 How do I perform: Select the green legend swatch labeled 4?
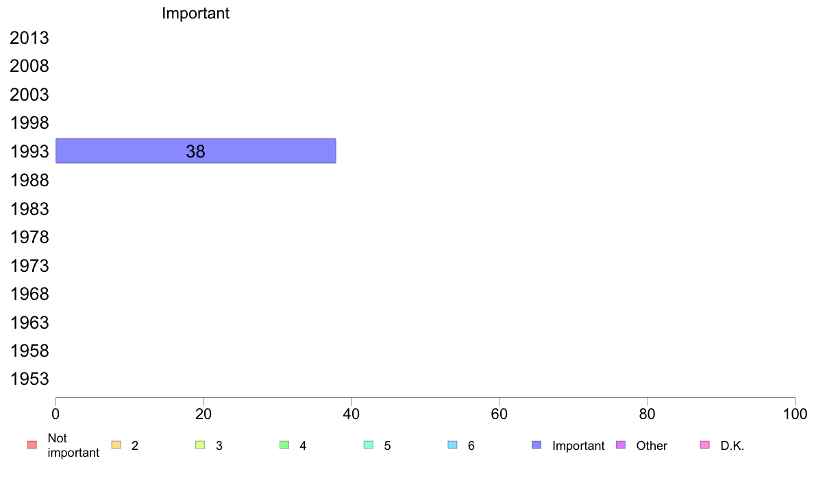pos(284,445)
